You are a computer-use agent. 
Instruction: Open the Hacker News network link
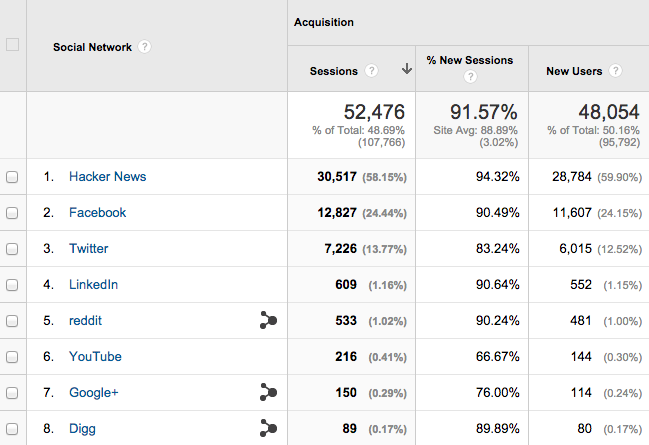pyautogui.click(x=108, y=177)
